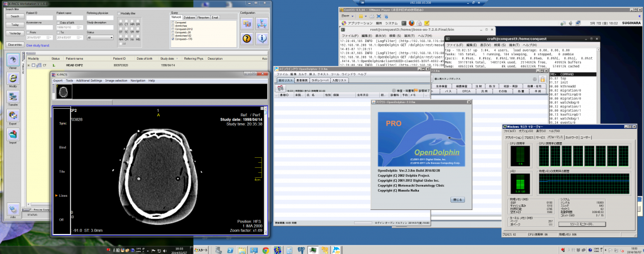
Task: Switch to Filesystem tab in Query panel
Action: pyautogui.click(x=203, y=18)
